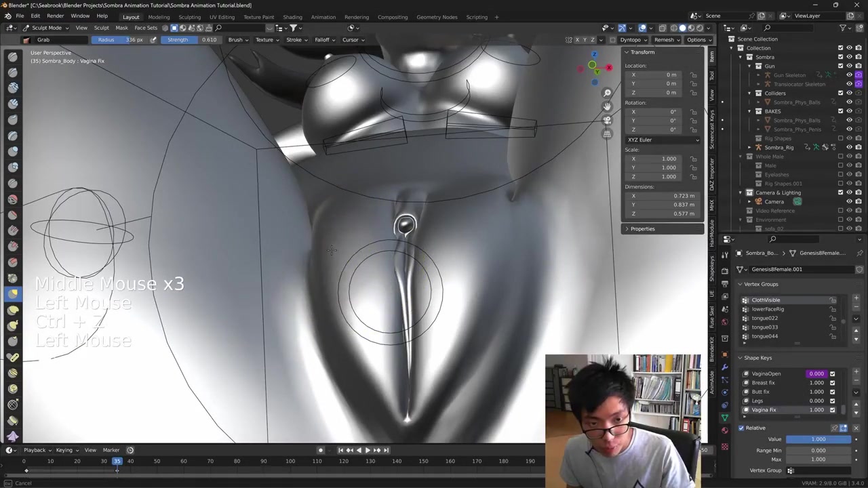Click the auto-keying record button

321,450
